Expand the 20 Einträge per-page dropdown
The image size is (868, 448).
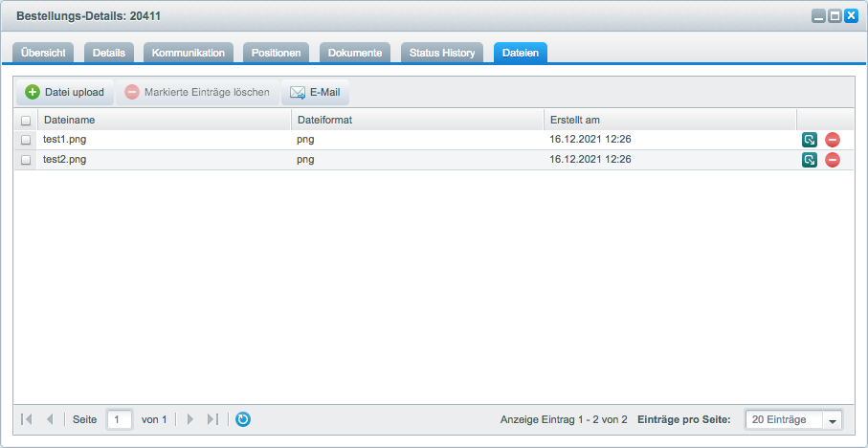pos(832,420)
